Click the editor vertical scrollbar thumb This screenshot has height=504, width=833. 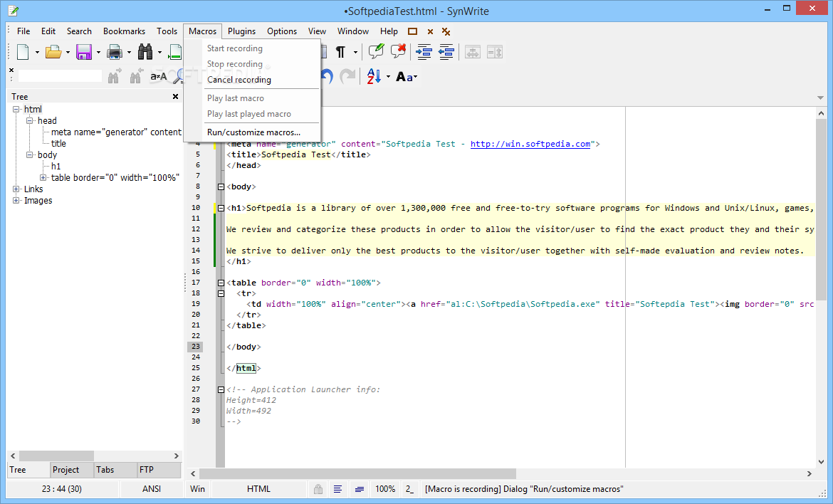(x=821, y=210)
